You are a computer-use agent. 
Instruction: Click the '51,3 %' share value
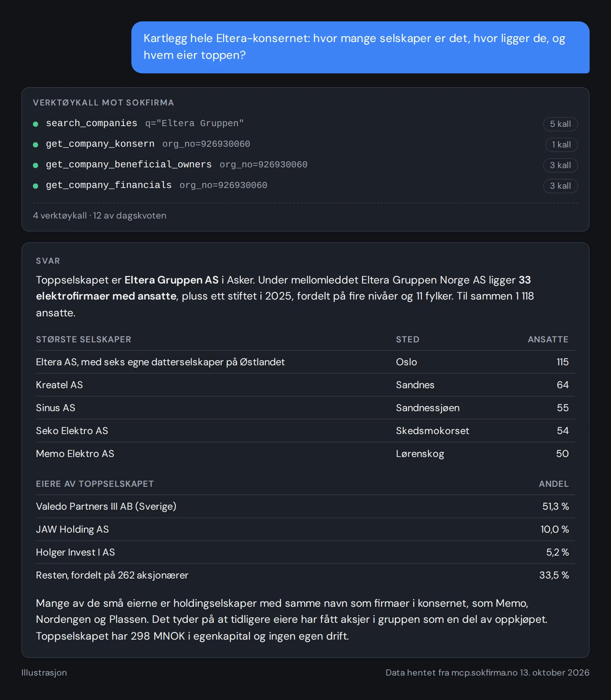tap(556, 506)
